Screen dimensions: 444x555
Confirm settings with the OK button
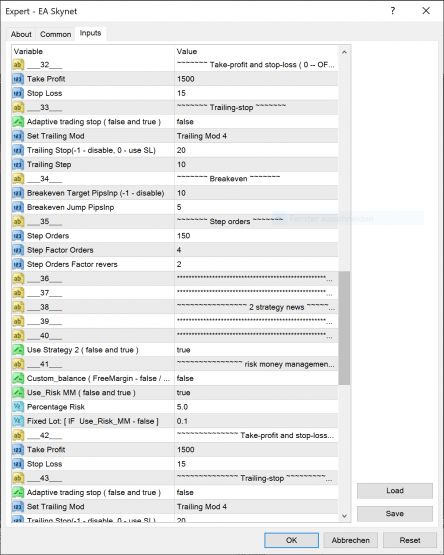(291, 540)
